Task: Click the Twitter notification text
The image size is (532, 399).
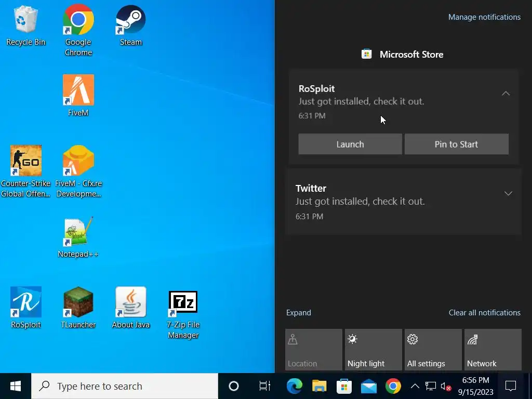Action: click(360, 201)
